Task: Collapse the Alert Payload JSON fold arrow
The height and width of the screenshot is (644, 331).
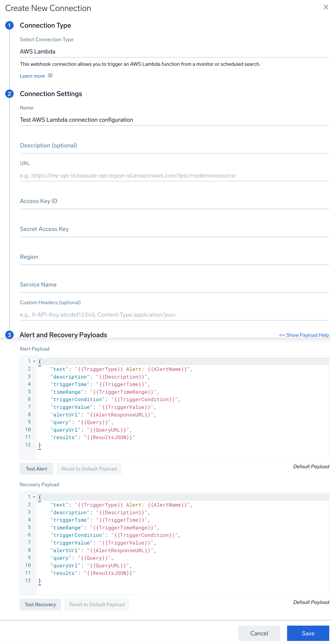Action: point(34,361)
